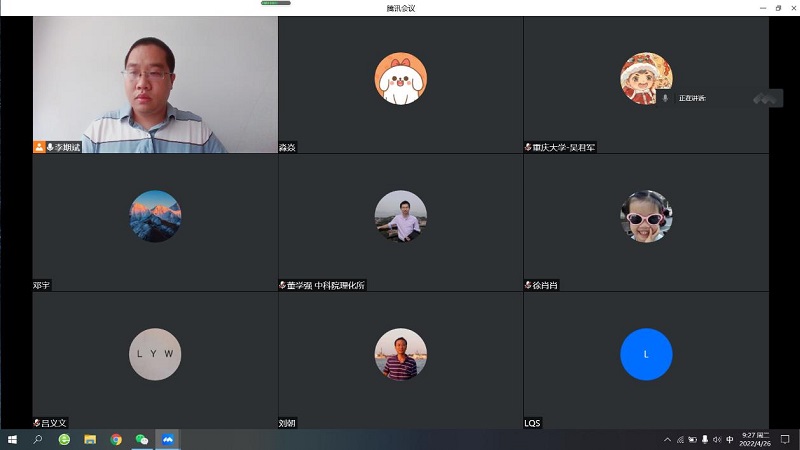This screenshot has width=800, height=450.
Task: Open Windows taskbar search
Action: [38, 439]
